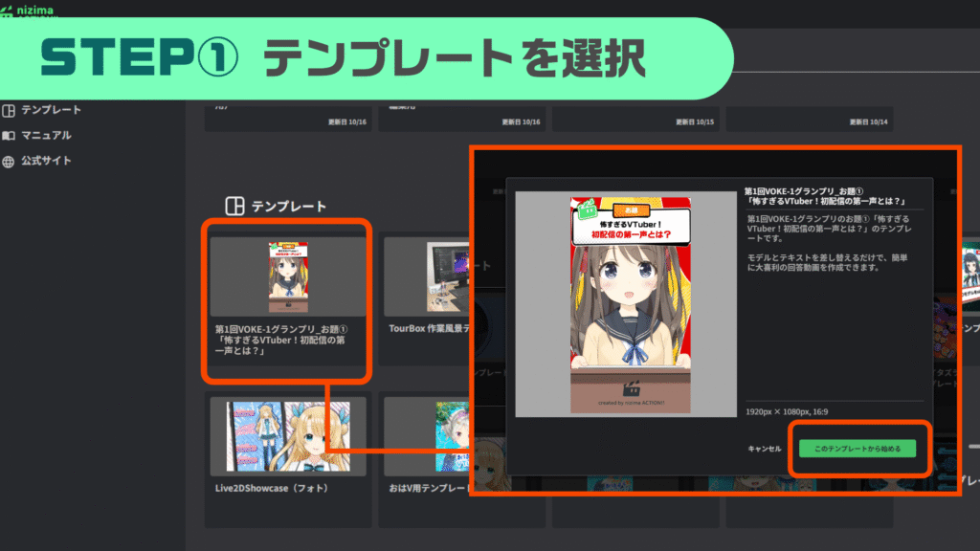The height and width of the screenshot is (551, 980).
Task: Click the マニュアル book icon
Action: pos(10,136)
